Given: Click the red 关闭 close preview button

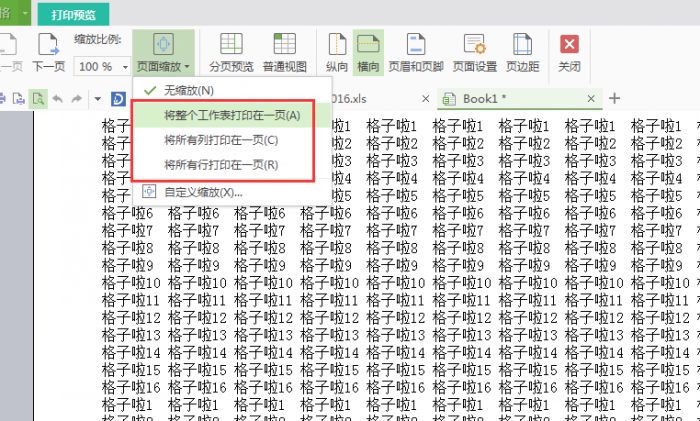Looking at the screenshot, I should tap(569, 53).
